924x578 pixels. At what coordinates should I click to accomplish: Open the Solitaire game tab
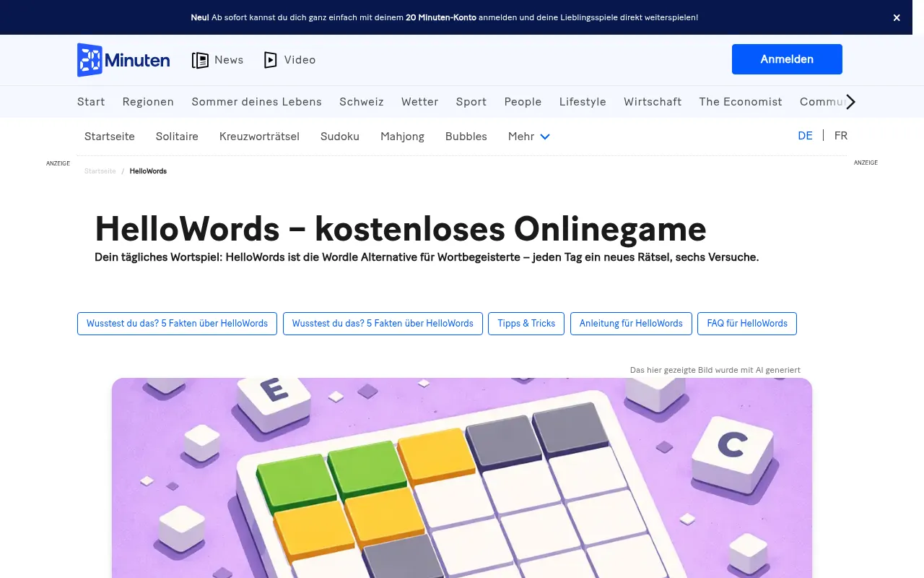tap(177, 137)
